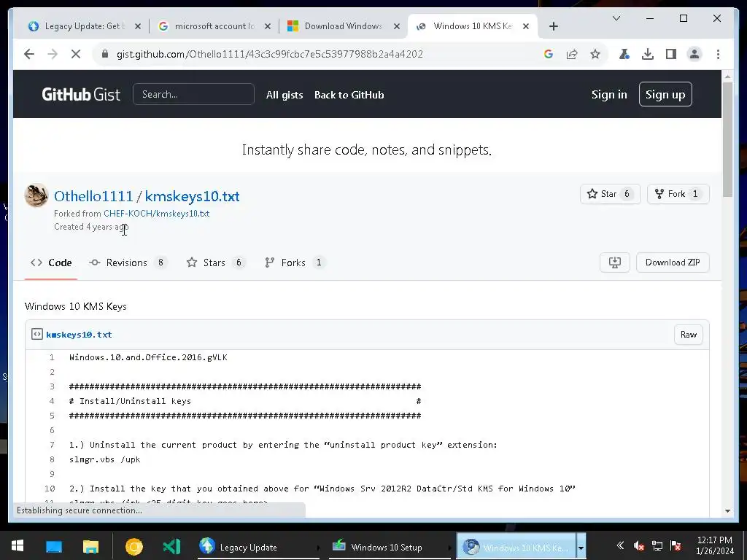Show hidden tray icons chevron
Viewport: 747px width, 560px height.
620,545
